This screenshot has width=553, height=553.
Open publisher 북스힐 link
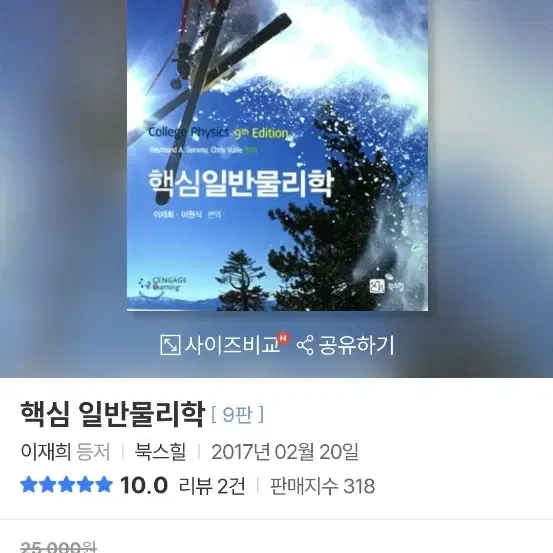160,451
